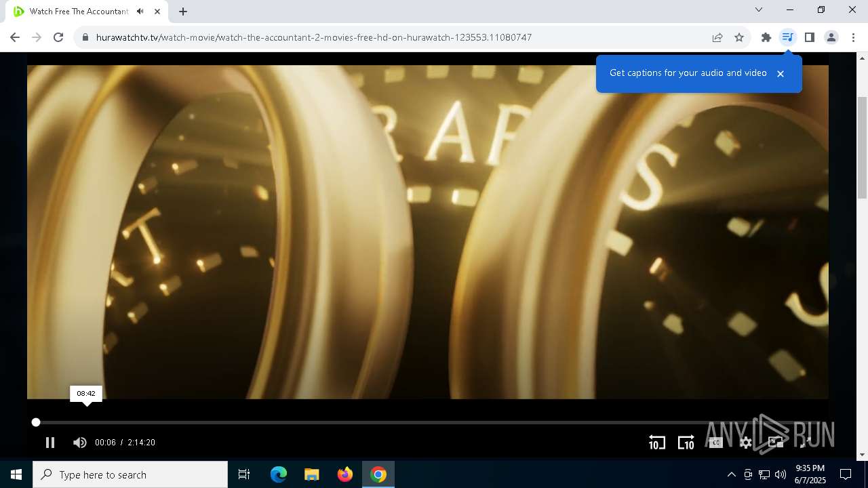Click the movie video frame
This screenshot has height=488, width=868.
pyautogui.click(x=428, y=232)
